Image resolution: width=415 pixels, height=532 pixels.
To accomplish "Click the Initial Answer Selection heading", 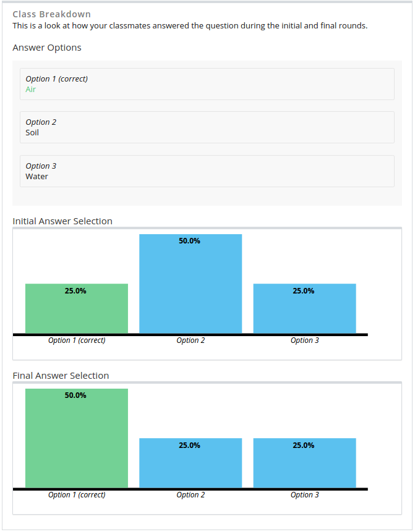I will tap(62, 221).
